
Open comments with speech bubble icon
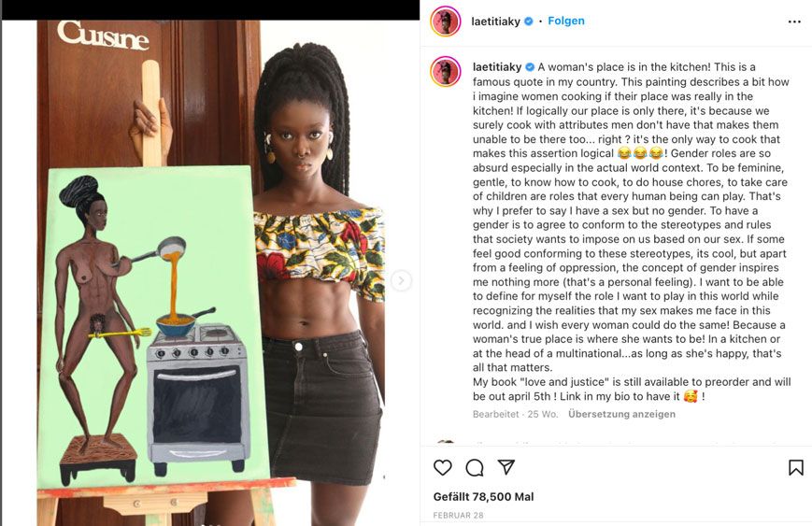point(475,467)
